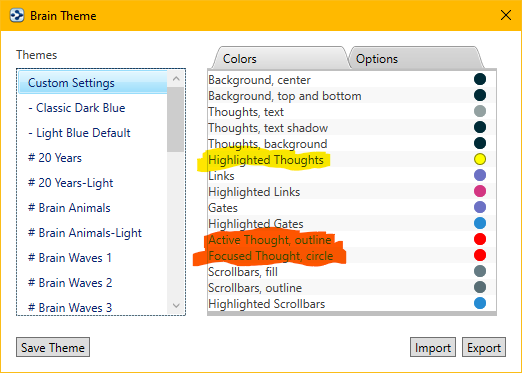This screenshot has width=522, height=373.
Task: Select the 'Links' row label
Action: click(221, 176)
